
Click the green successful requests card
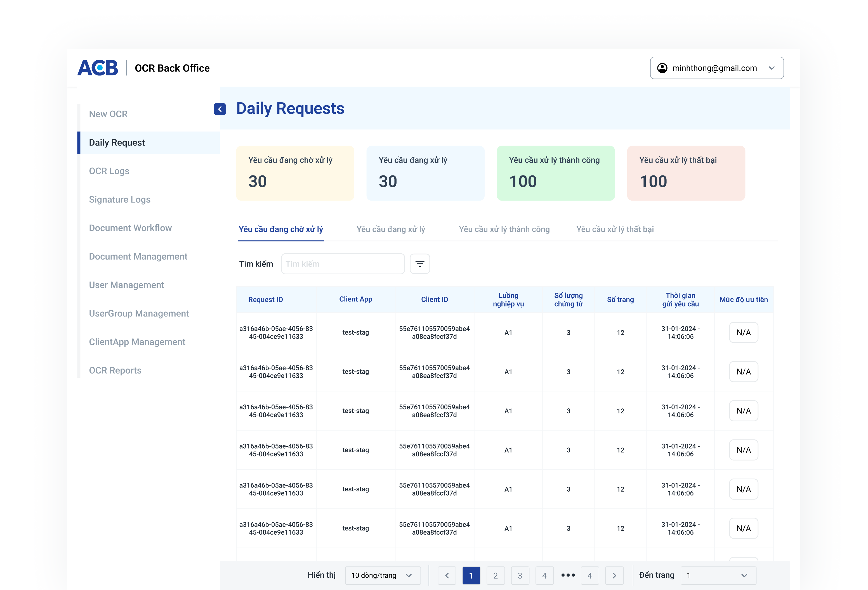click(555, 173)
